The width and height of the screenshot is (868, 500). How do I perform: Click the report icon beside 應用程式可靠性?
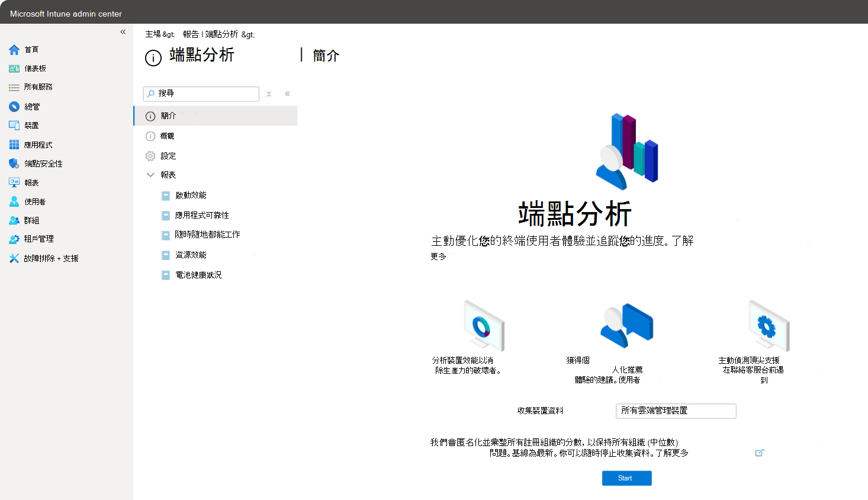point(166,216)
